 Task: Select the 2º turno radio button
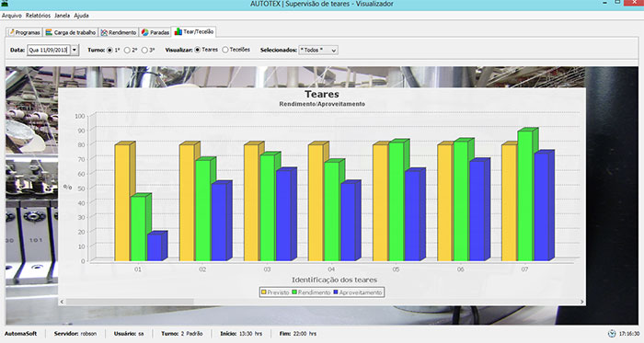[127, 50]
